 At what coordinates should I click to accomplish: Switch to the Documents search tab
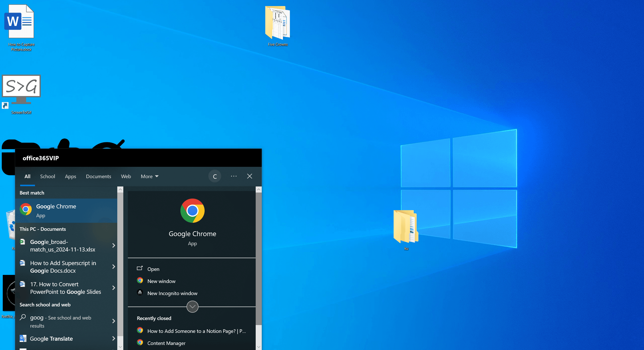[98, 176]
